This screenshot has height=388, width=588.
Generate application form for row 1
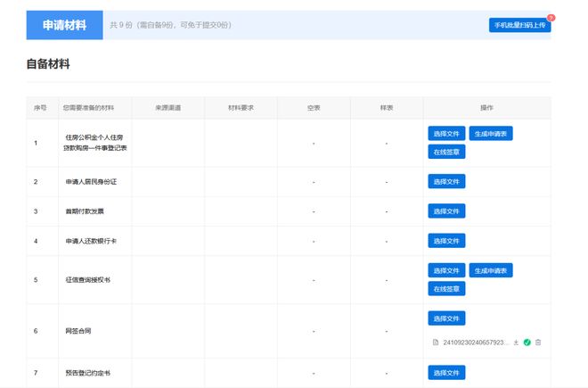point(491,134)
